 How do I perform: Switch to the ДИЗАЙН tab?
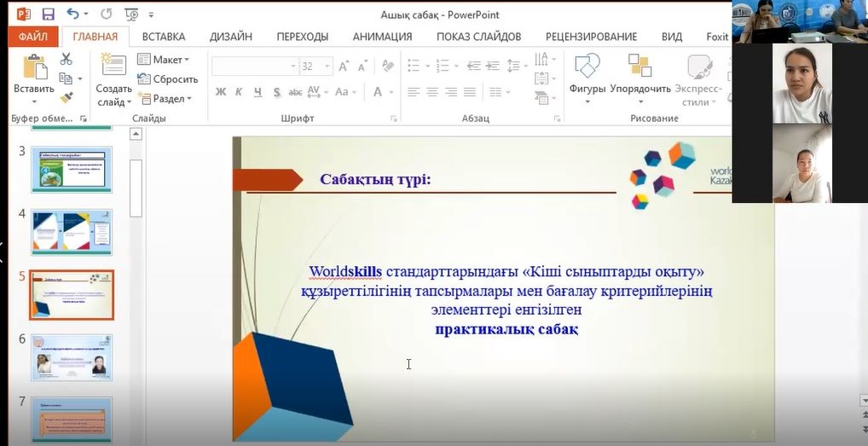[230, 37]
